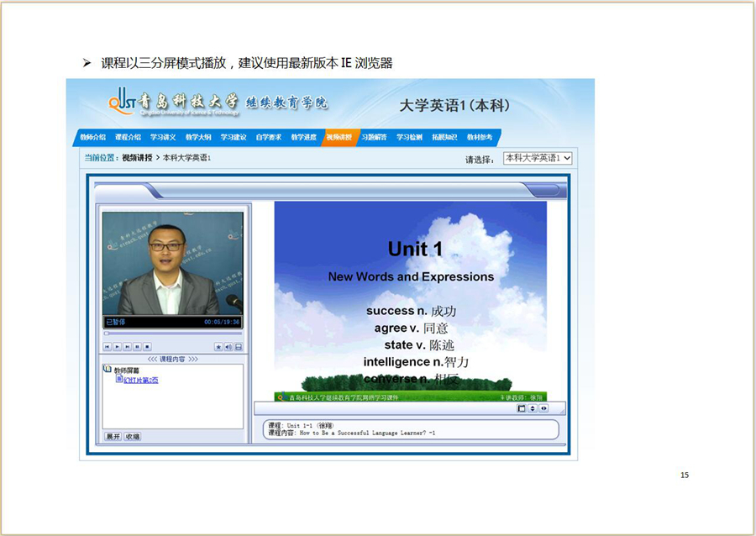Screen dimensions: 756x536
Task: Click the star bookmark icon
Action: pos(218,346)
